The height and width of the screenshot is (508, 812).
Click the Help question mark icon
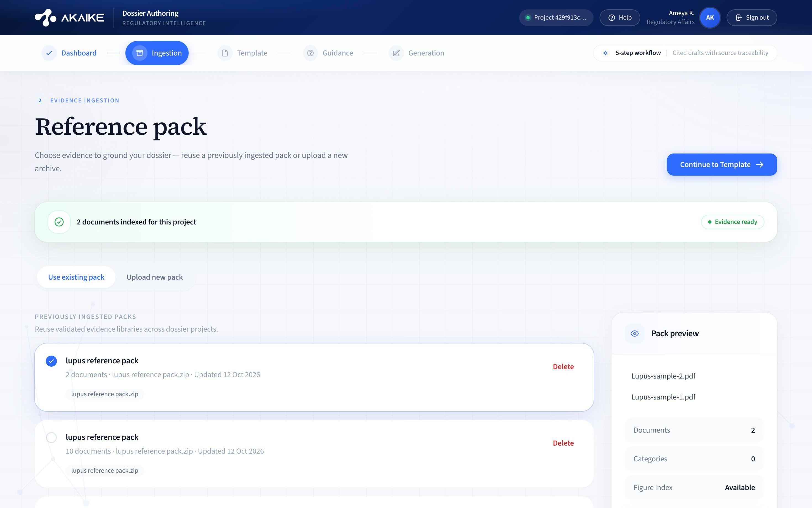612,17
